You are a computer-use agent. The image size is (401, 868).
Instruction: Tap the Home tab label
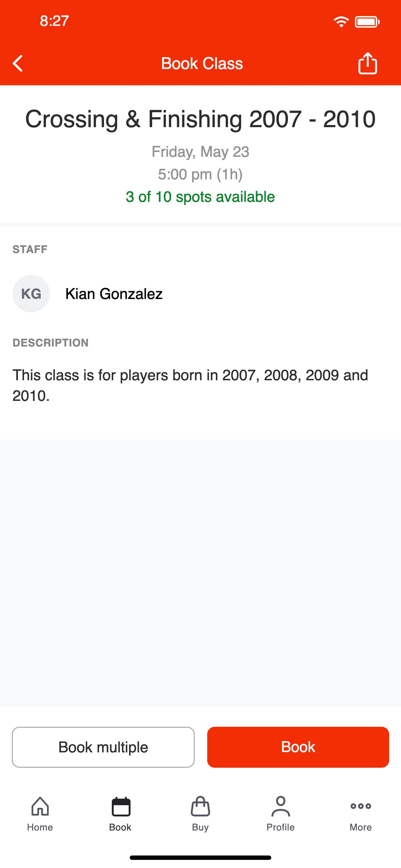(40, 827)
